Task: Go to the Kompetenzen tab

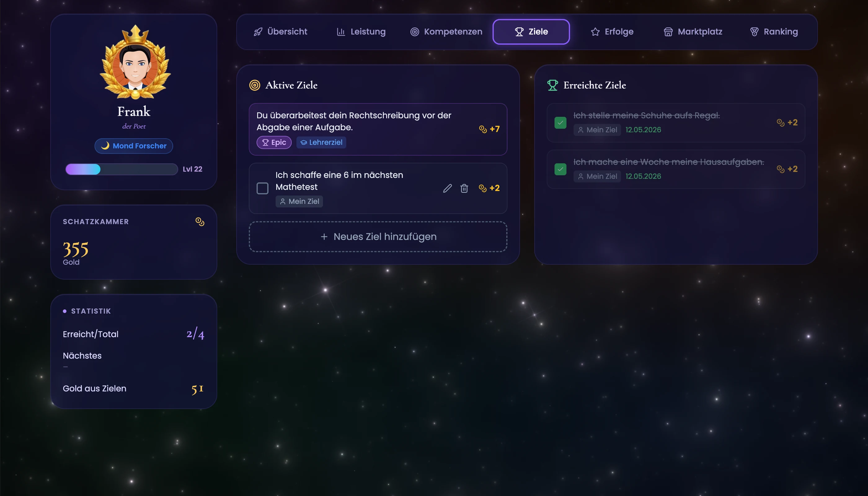Action: point(446,32)
